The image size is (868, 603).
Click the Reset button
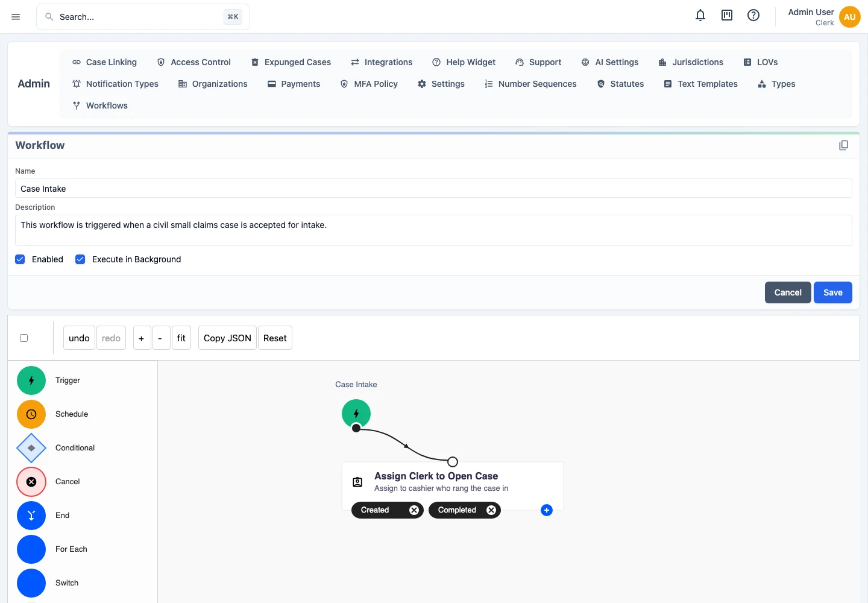pos(275,338)
